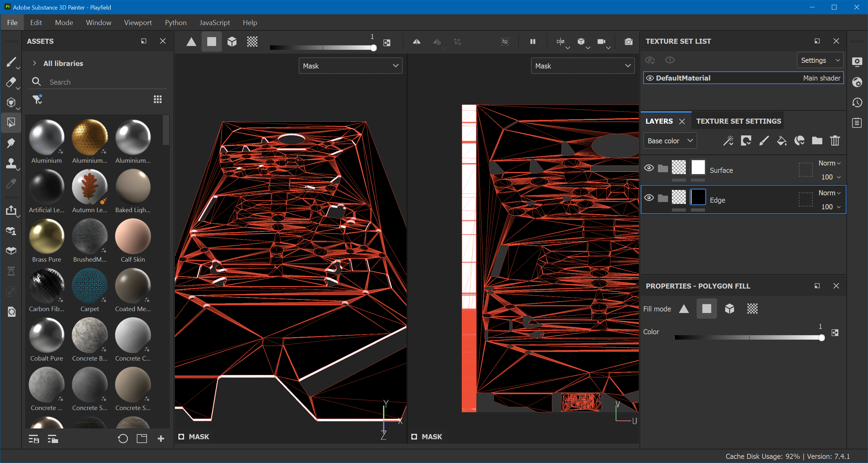Open the Settings dropdown in Texture Set List
The image size is (868, 463).
pos(820,60)
